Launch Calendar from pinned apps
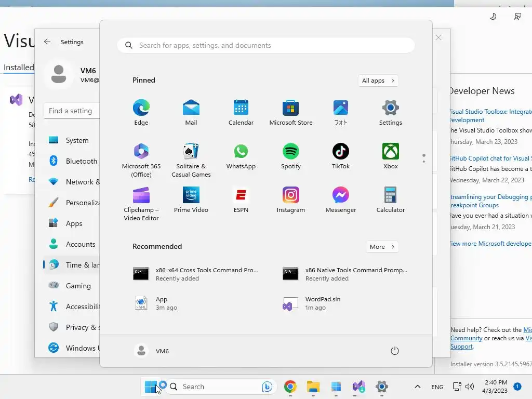Screen dimensions: 532x399 tap(241, 112)
